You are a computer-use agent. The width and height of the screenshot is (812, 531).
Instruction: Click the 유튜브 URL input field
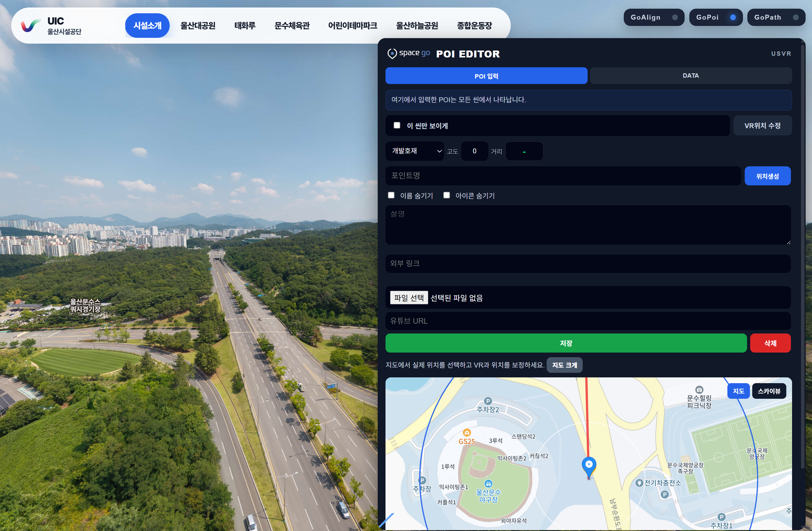(x=588, y=321)
